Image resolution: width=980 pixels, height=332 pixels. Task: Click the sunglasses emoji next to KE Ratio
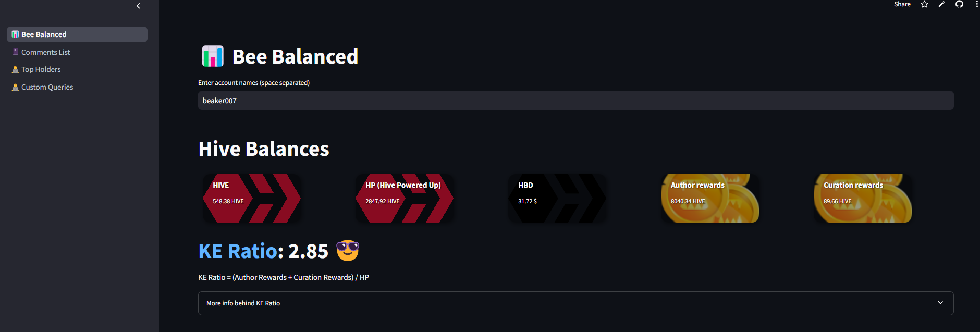click(348, 251)
